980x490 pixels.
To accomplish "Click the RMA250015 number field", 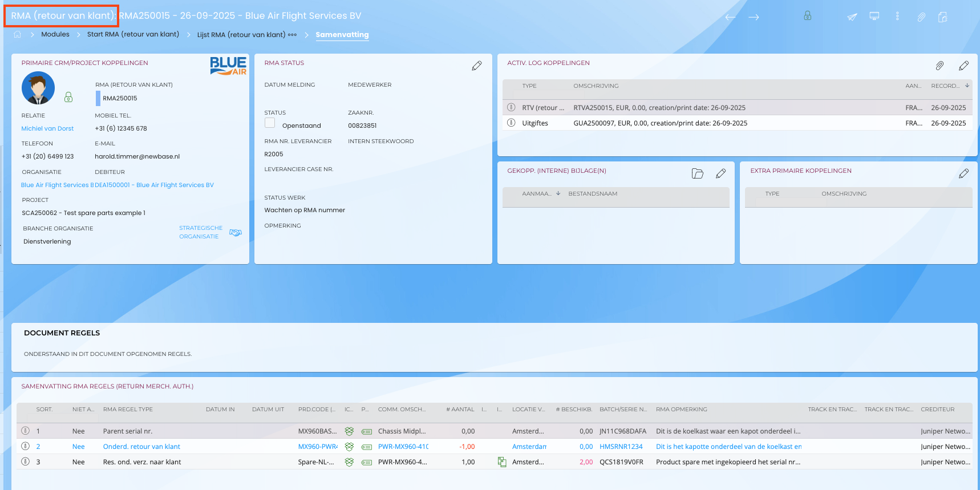I will click(x=120, y=99).
